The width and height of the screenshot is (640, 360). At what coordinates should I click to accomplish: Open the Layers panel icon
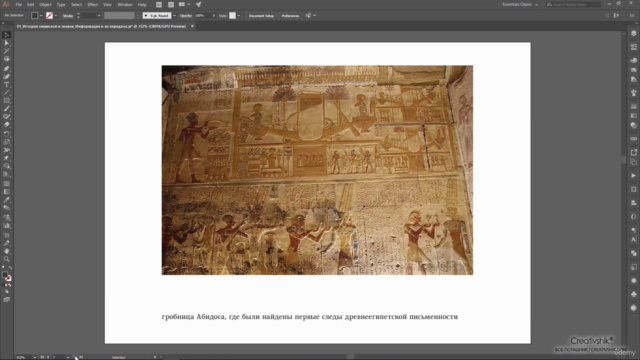tap(633, 33)
